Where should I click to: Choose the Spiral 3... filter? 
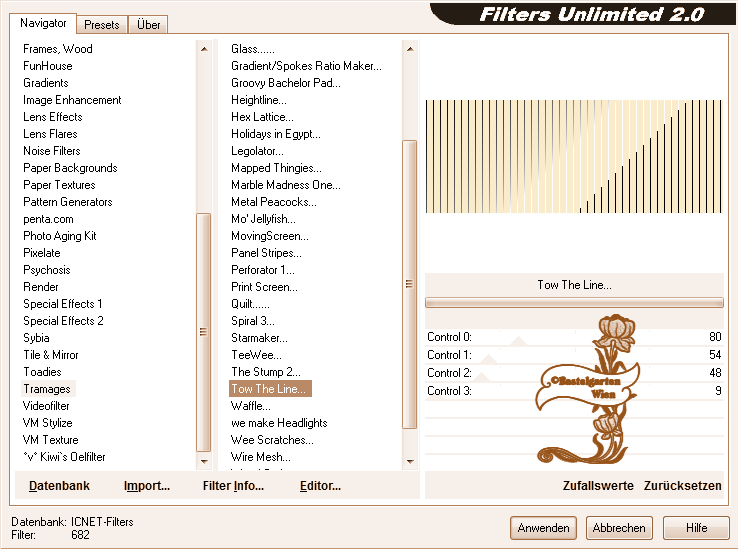point(253,321)
